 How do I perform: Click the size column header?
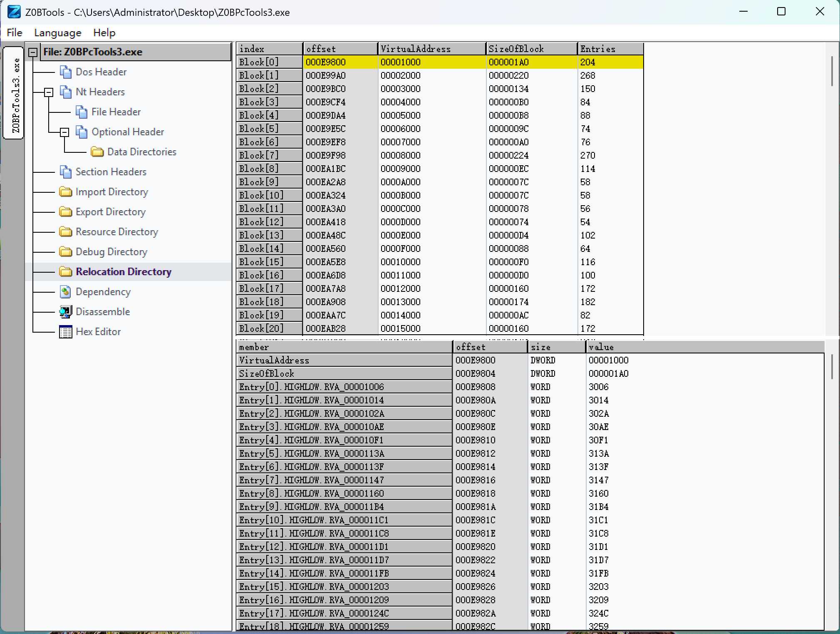pyautogui.click(x=557, y=347)
